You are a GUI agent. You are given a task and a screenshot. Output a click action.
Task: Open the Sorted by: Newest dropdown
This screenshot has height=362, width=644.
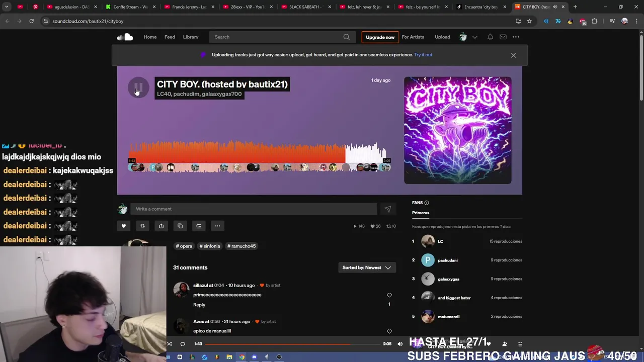[x=367, y=267]
